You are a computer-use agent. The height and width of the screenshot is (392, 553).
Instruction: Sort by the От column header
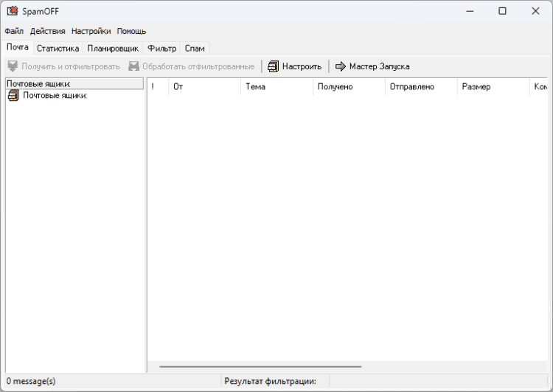click(204, 87)
